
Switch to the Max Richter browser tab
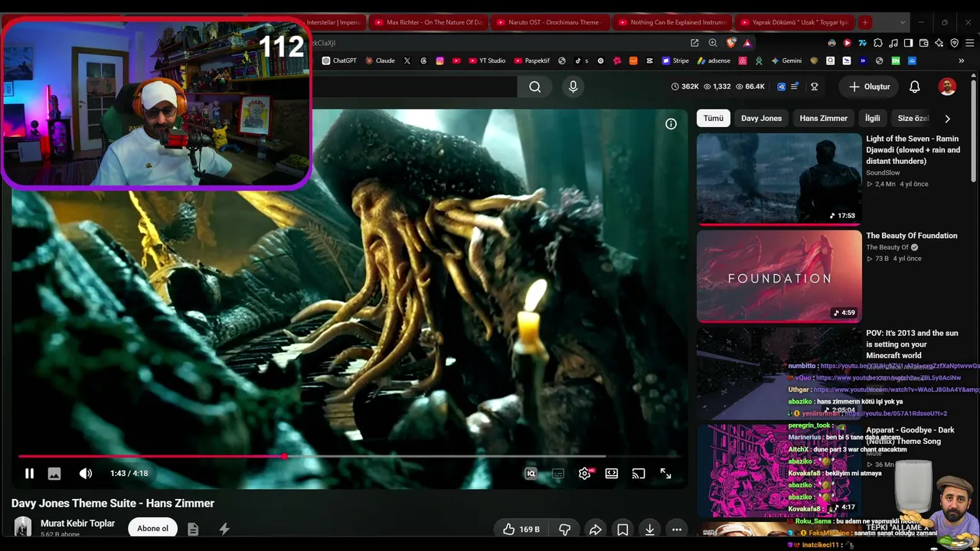[427, 22]
